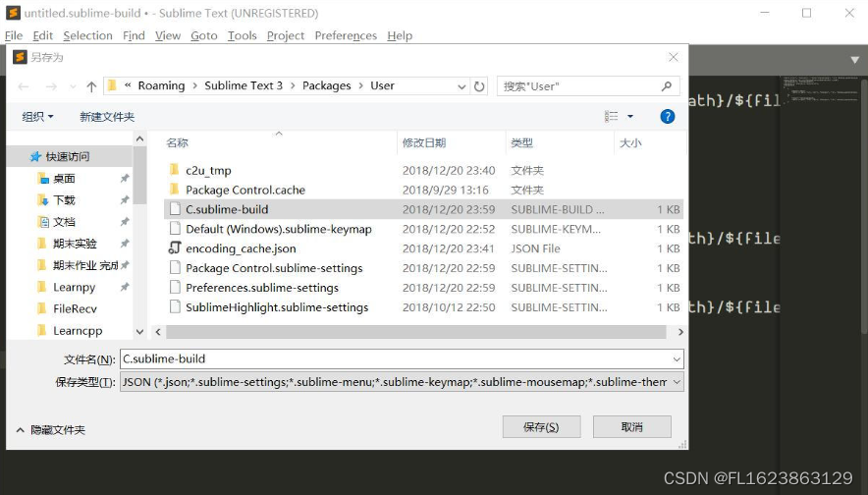Click the back navigation arrow in the dialog
This screenshot has height=495, width=868.
[24, 86]
